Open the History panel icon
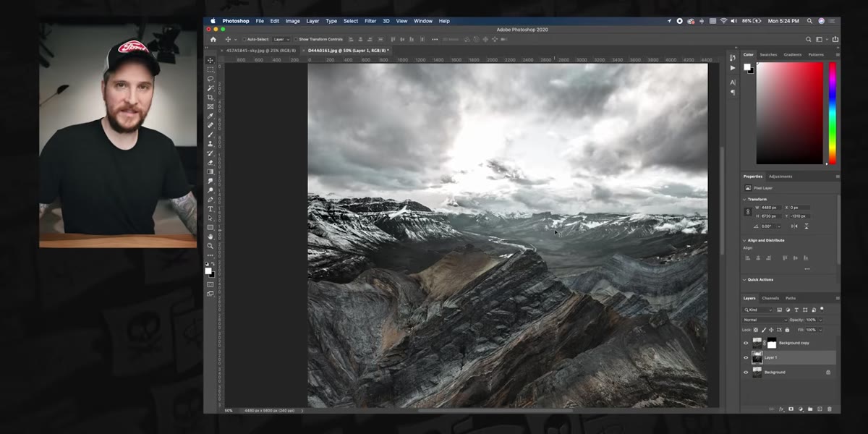 coord(733,58)
